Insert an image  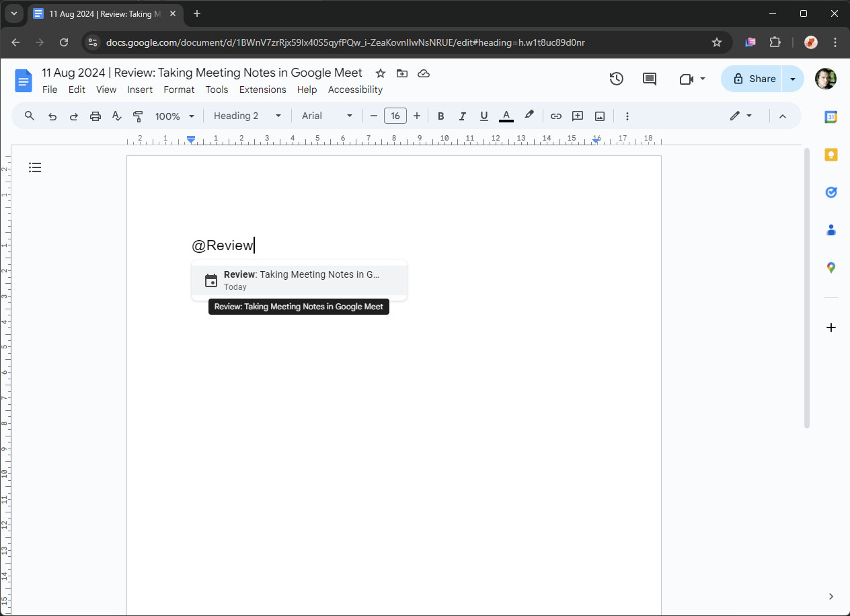[599, 116]
